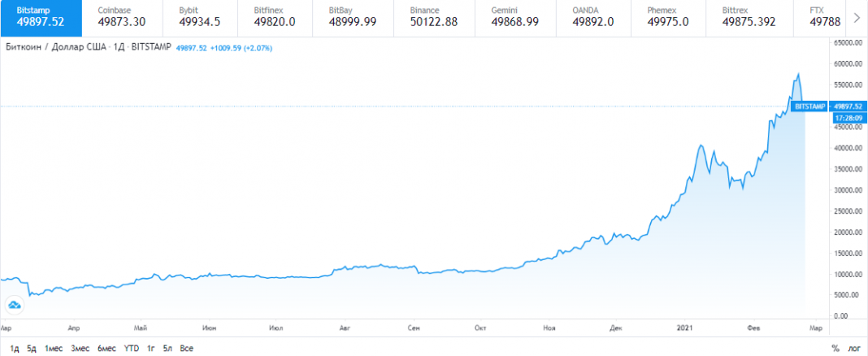Choose the YTD time range

pyautogui.click(x=131, y=348)
